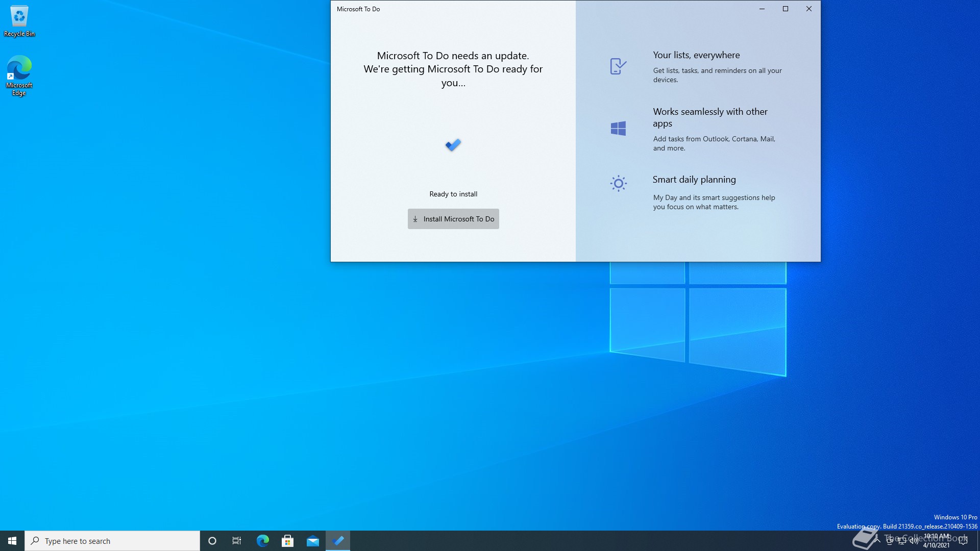This screenshot has height=551, width=980.
Task: Open the Action Center notifications icon
Action: pos(963,541)
